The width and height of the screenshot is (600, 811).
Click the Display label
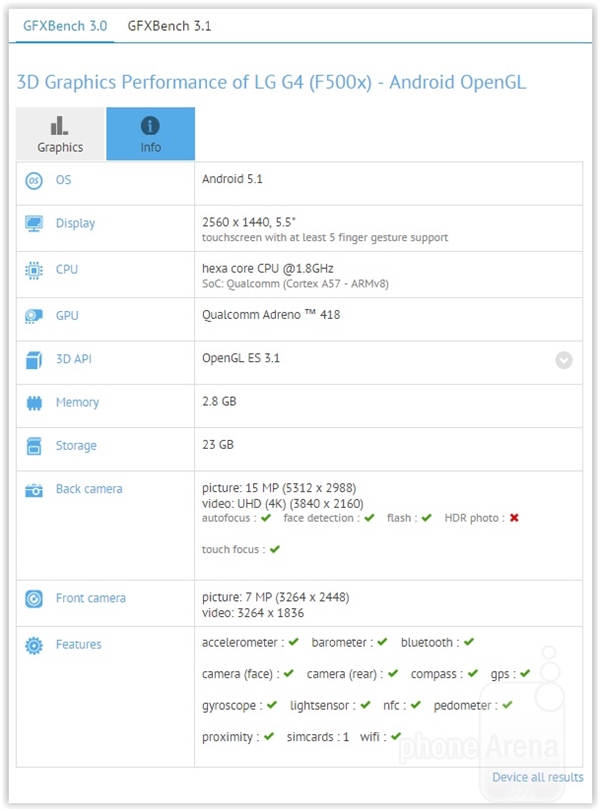[76, 223]
